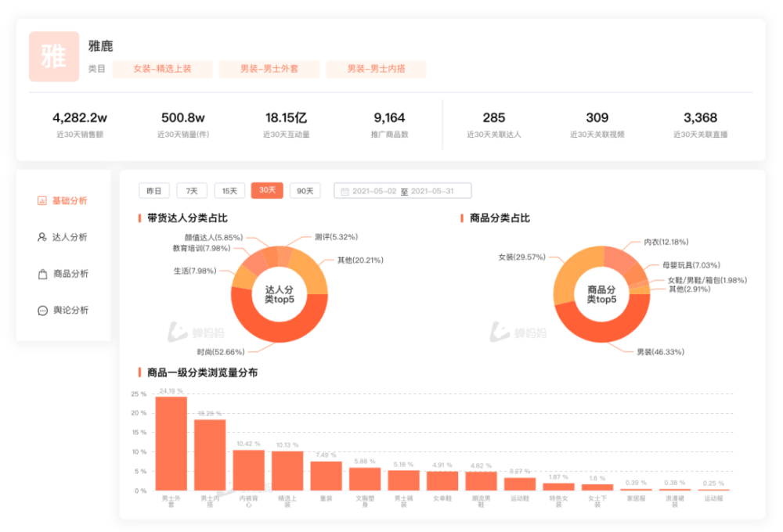Image resolution: width=783 pixels, height=532 pixels.
Task: Click the 10.42 % bar
Action: (249, 470)
